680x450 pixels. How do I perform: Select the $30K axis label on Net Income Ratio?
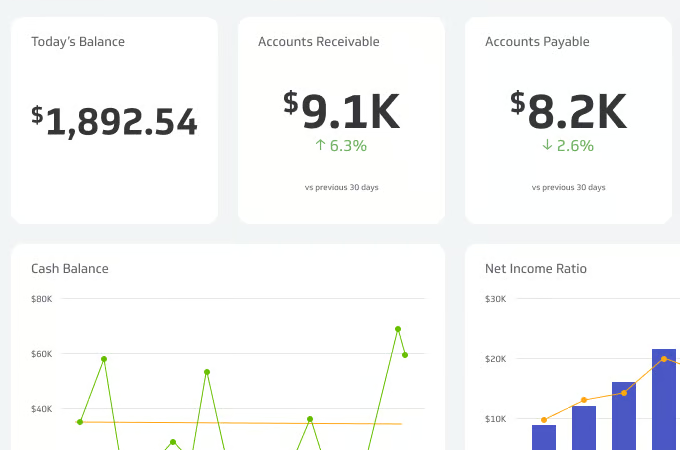(495, 299)
